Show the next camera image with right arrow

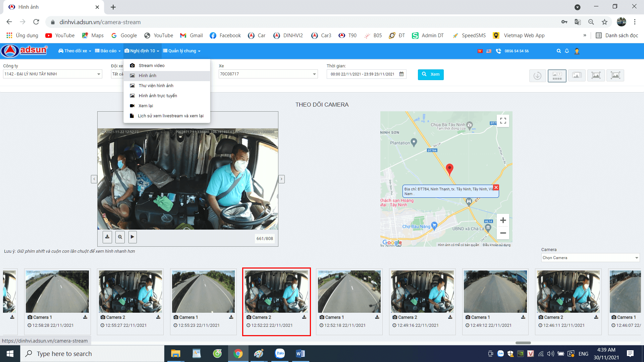point(281,179)
